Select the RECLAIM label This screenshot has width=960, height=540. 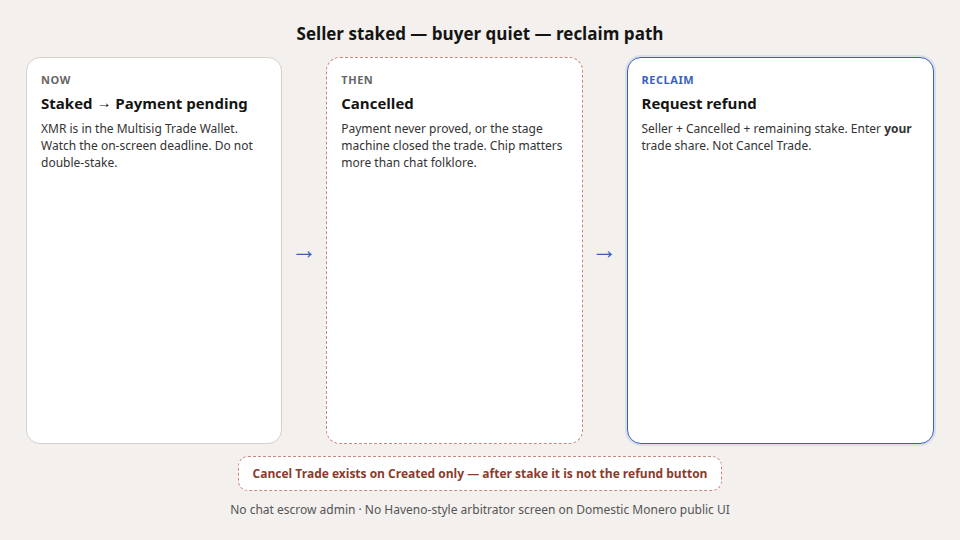[x=667, y=80]
